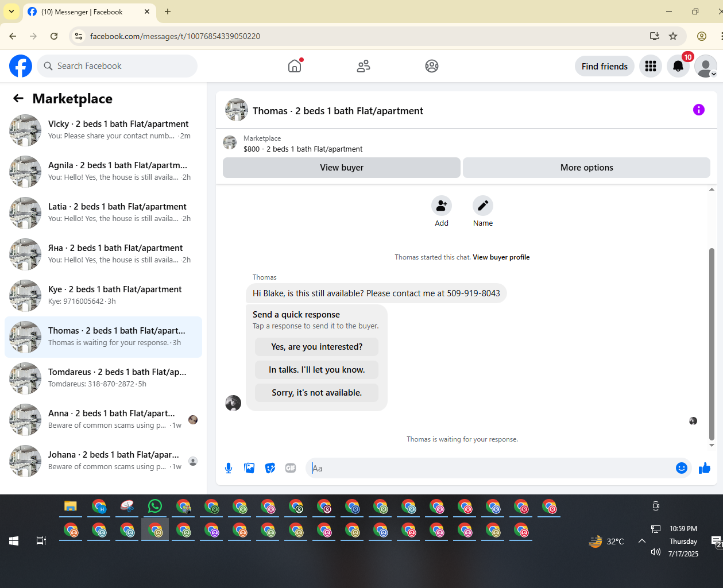This screenshot has height=588, width=723.
Task: Open Task View on the taskbar
Action: (x=41, y=541)
